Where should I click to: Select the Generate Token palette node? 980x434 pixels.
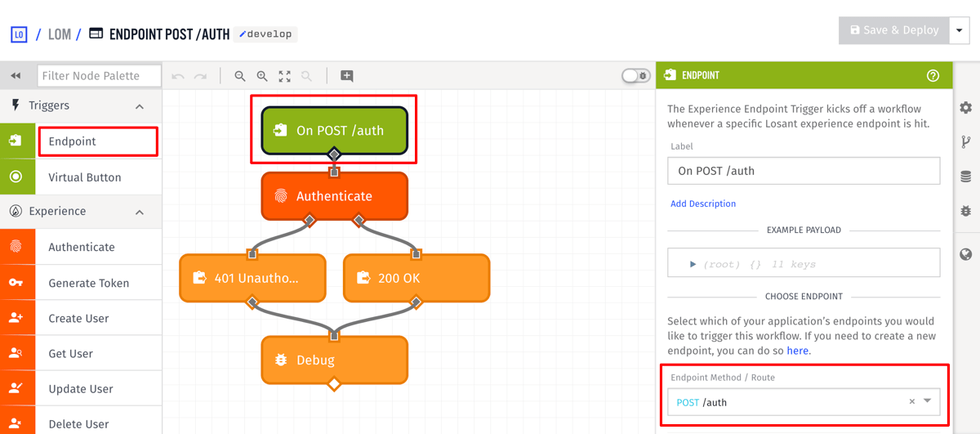click(98, 283)
